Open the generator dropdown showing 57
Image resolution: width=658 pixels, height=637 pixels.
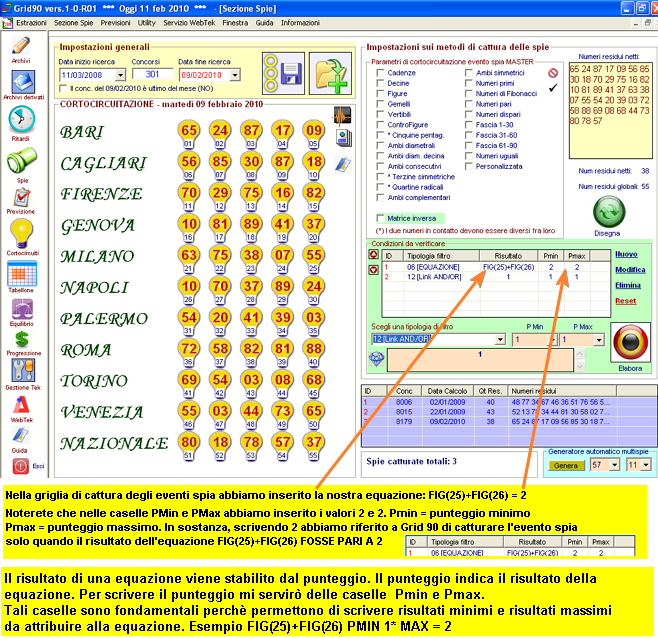click(x=615, y=465)
